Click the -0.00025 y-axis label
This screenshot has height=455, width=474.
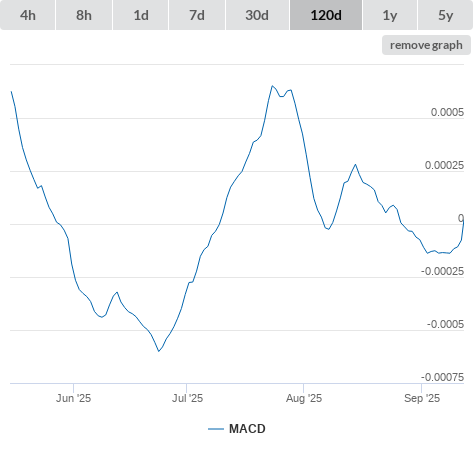pos(443,271)
